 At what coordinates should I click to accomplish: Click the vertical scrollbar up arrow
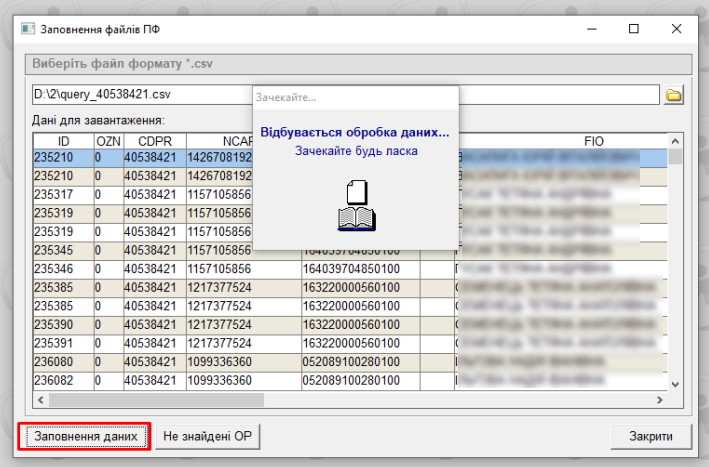click(676, 141)
